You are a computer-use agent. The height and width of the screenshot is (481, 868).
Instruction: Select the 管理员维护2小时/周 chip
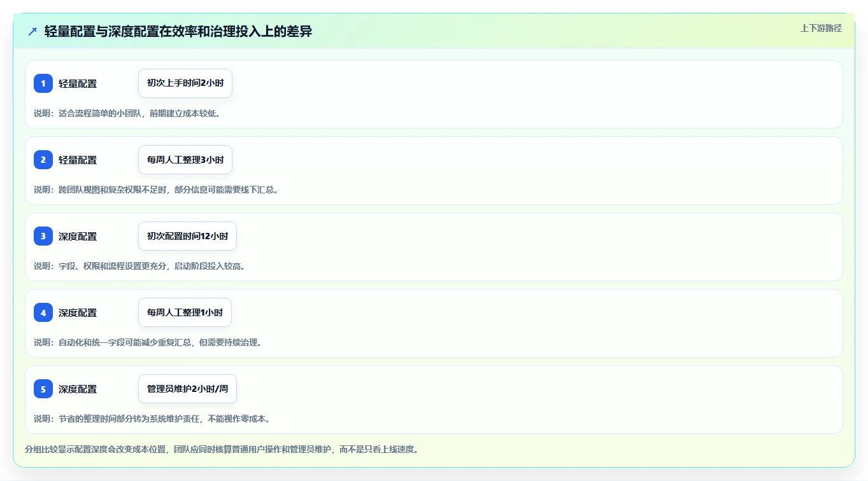(187, 389)
